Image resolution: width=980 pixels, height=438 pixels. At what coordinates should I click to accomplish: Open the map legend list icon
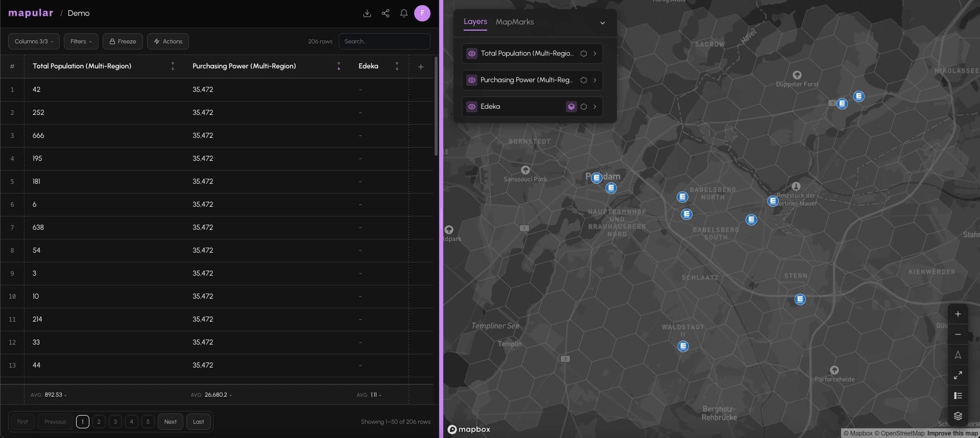pos(958,396)
